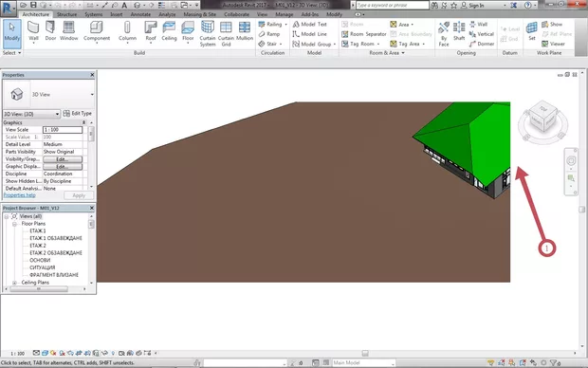Screen dimensions: 588x368
Task: Select the Wall tool
Action: point(33,31)
